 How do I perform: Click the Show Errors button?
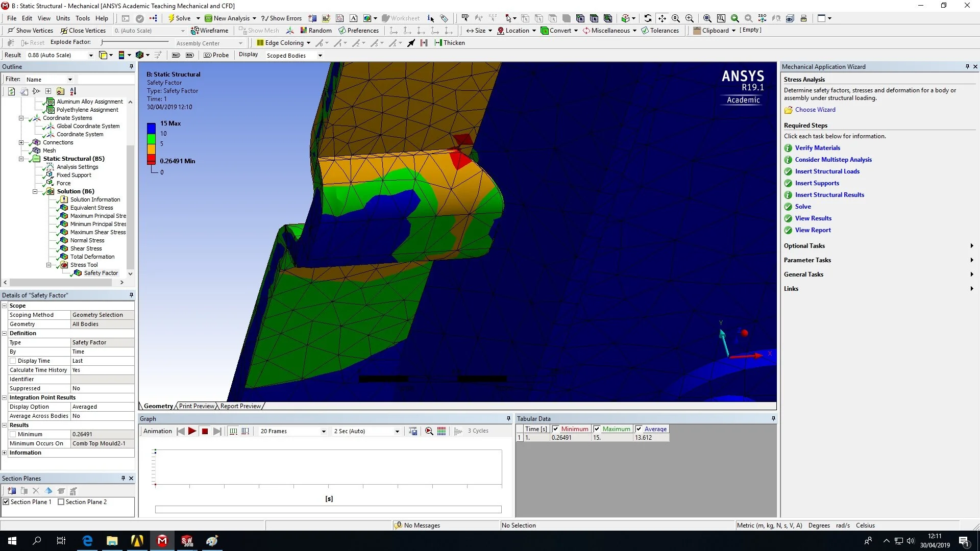[281, 18]
